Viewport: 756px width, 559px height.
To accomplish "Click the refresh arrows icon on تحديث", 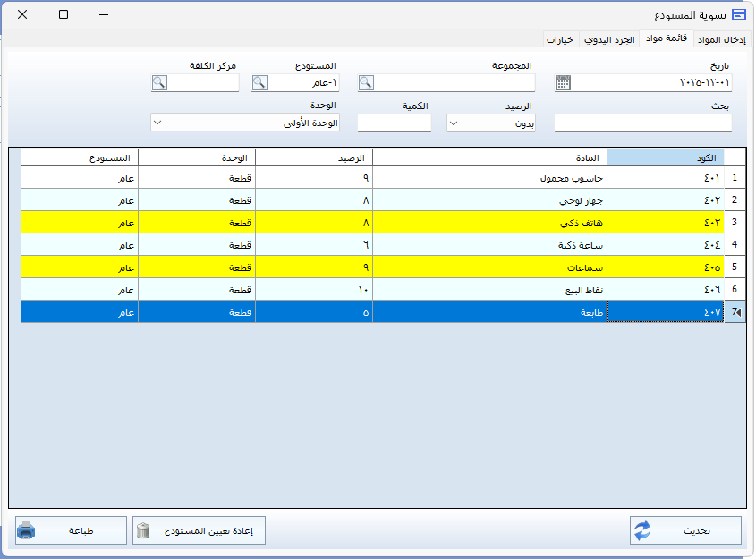I will (x=641, y=530).
